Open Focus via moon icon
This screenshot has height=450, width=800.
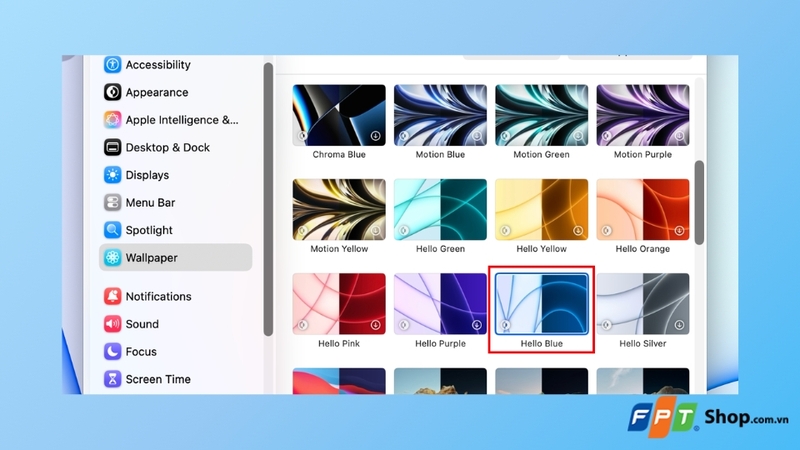(x=112, y=352)
